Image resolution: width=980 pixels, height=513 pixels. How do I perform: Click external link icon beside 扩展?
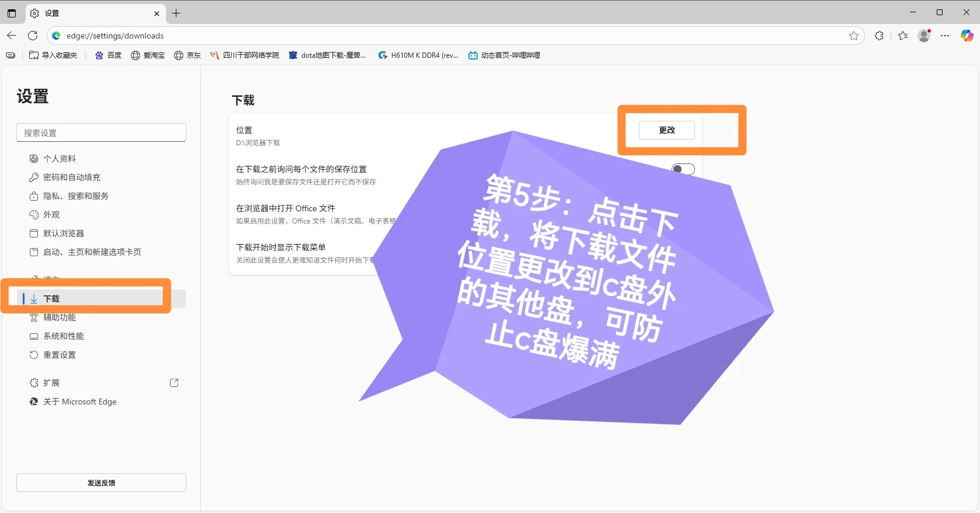pyautogui.click(x=174, y=383)
